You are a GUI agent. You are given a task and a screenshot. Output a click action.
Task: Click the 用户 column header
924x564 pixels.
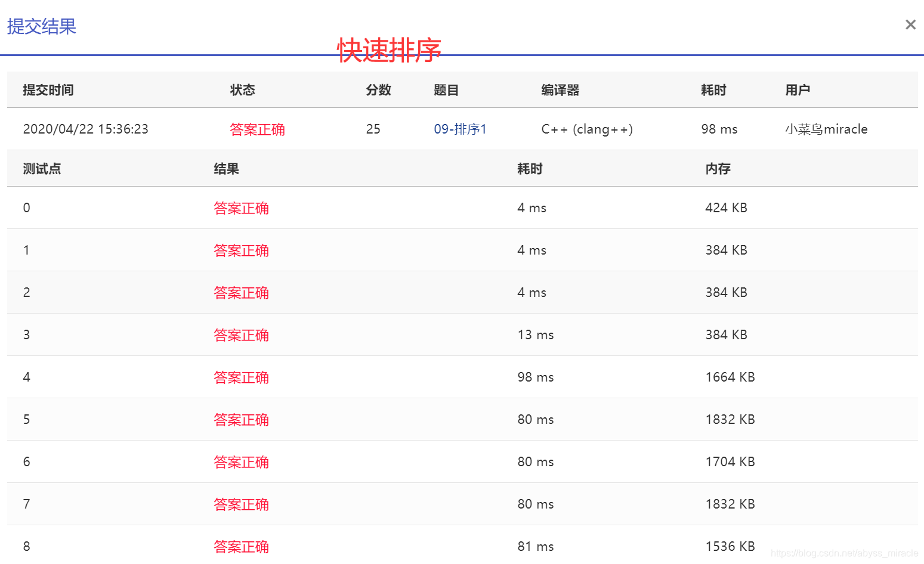pyautogui.click(x=798, y=89)
